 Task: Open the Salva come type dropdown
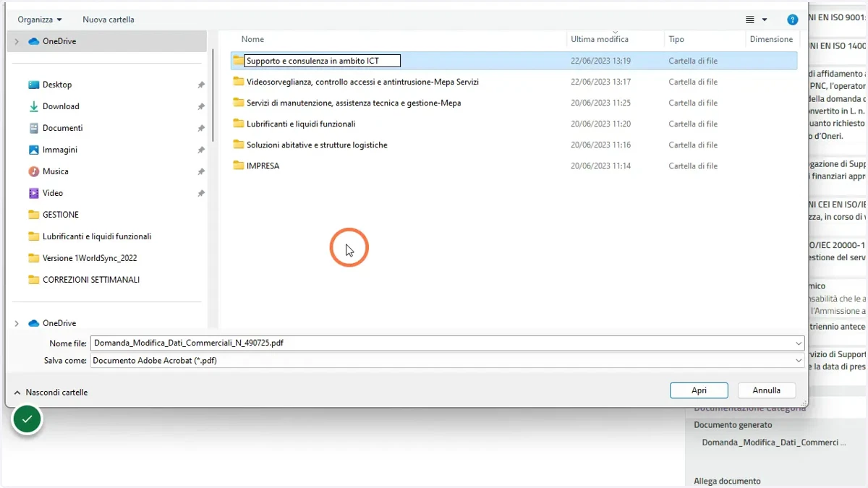pyautogui.click(x=447, y=360)
